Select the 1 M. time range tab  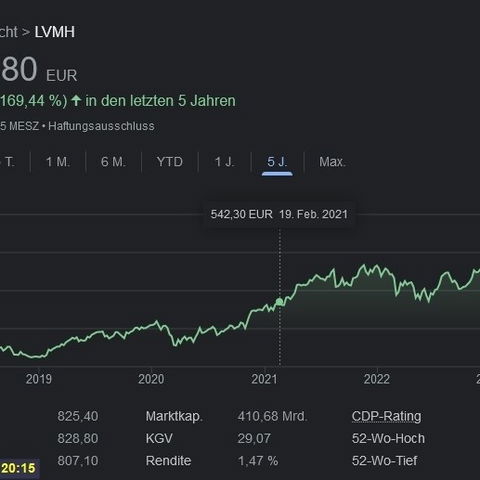click(x=58, y=162)
